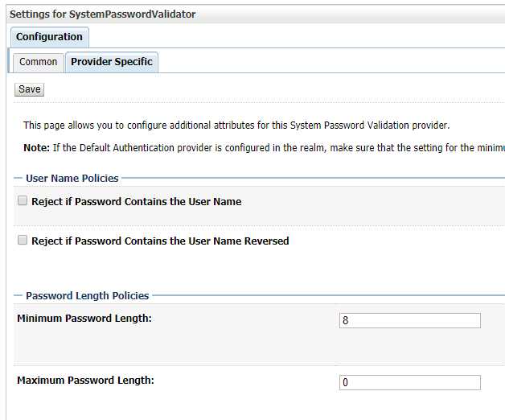Click the Maximum Password Length label text
505x420 pixels.
click(x=85, y=381)
